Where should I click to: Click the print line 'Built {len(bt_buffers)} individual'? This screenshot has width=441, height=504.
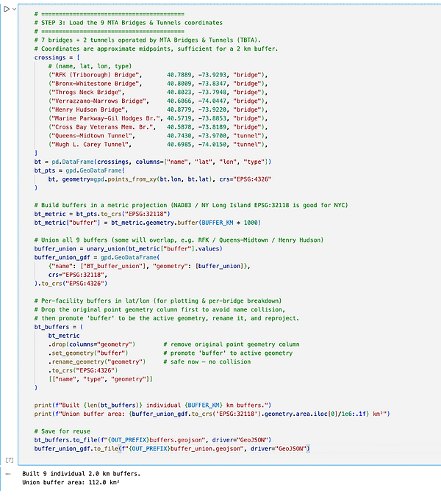point(153,405)
